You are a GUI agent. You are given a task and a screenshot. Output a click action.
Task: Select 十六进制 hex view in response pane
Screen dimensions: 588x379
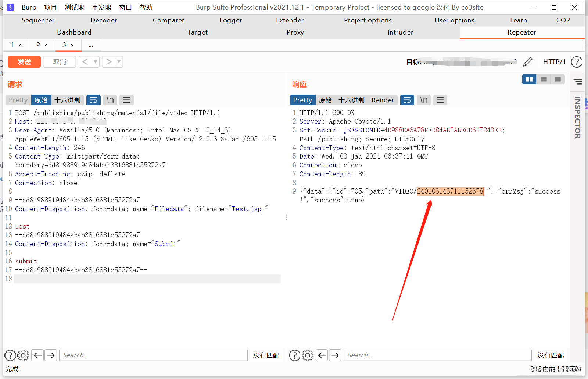point(351,100)
